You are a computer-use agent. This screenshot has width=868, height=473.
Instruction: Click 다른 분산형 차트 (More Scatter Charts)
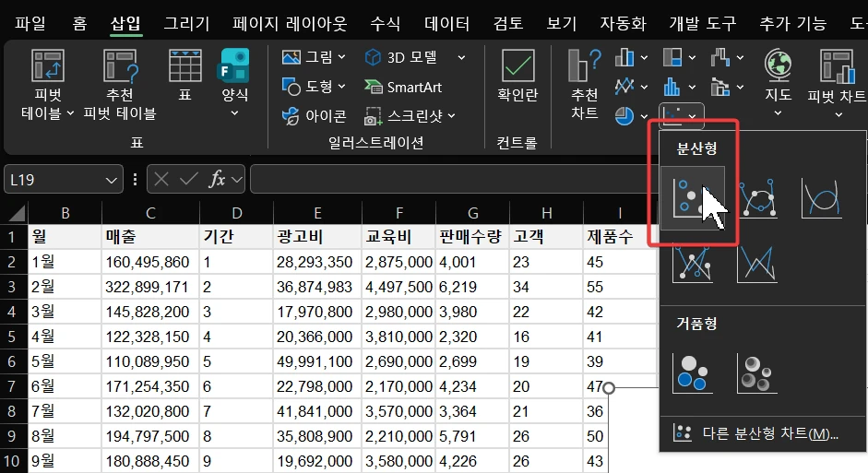(x=756, y=433)
